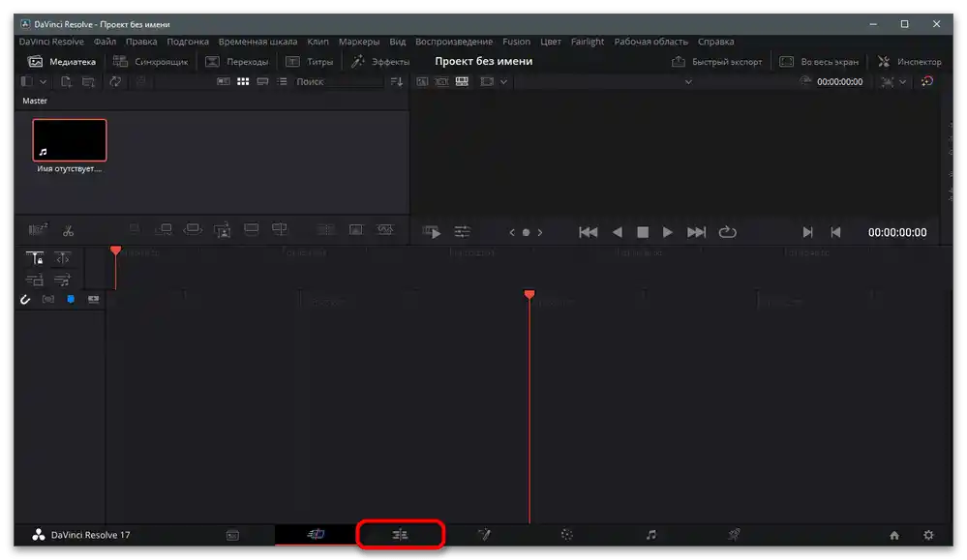
Task: Click Во весь экран
Action: click(818, 62)
